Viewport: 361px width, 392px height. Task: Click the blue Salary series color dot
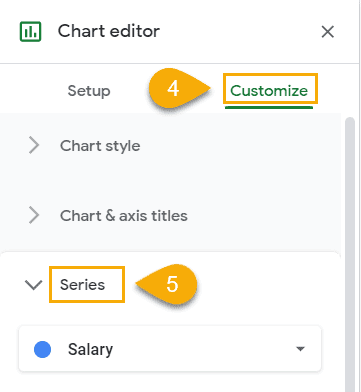coord(43,349)
